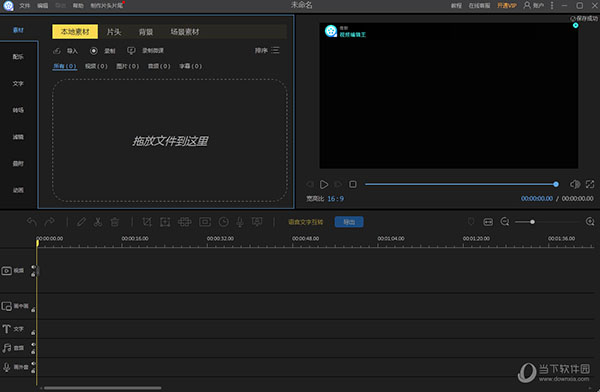Toggle lock on the audio track

click(33, 351)
